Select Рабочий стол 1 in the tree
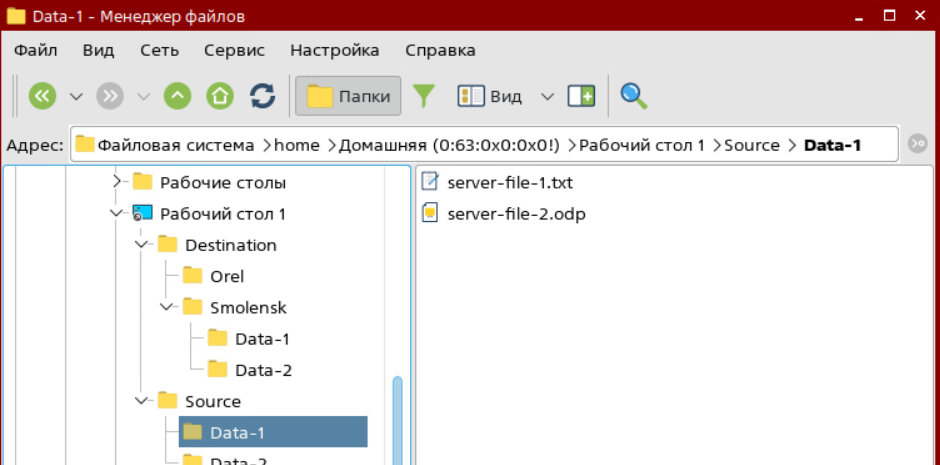 point(222,214)
